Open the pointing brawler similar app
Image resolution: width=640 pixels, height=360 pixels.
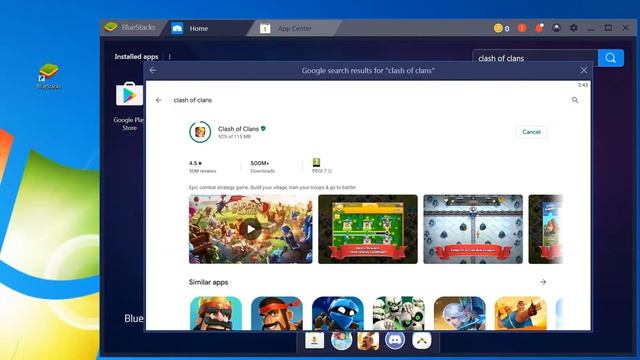520,313
